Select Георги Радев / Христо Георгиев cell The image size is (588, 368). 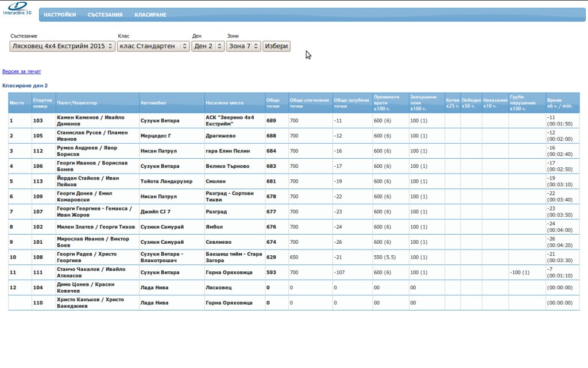(x=98, y=257)
